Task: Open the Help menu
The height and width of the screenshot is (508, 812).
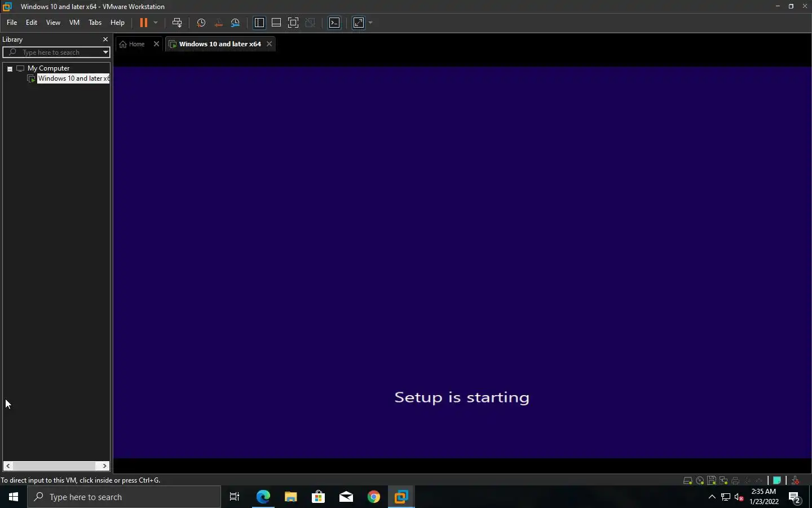Action: click(117, 23)
